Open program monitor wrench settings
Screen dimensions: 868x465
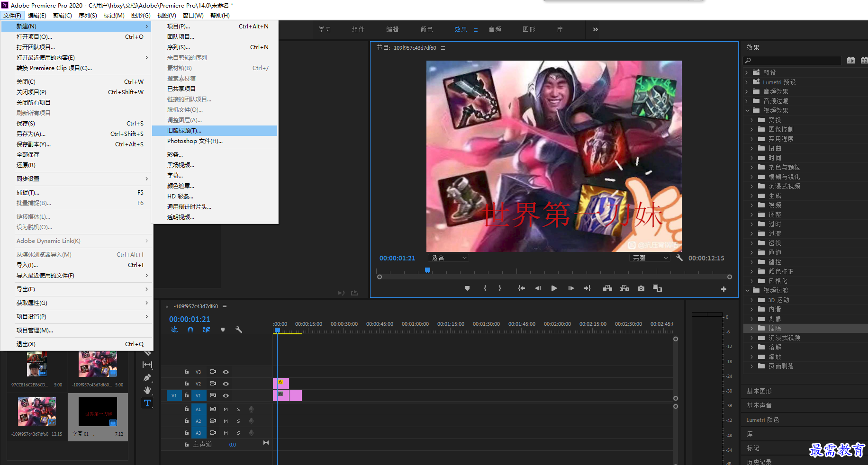679,258
